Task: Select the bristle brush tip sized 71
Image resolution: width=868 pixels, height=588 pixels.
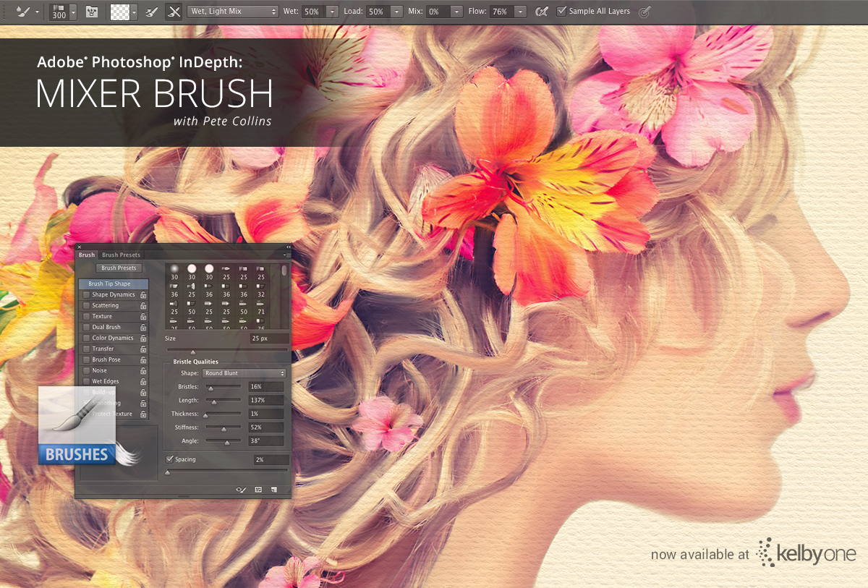Action: click(x=261, y=307)
